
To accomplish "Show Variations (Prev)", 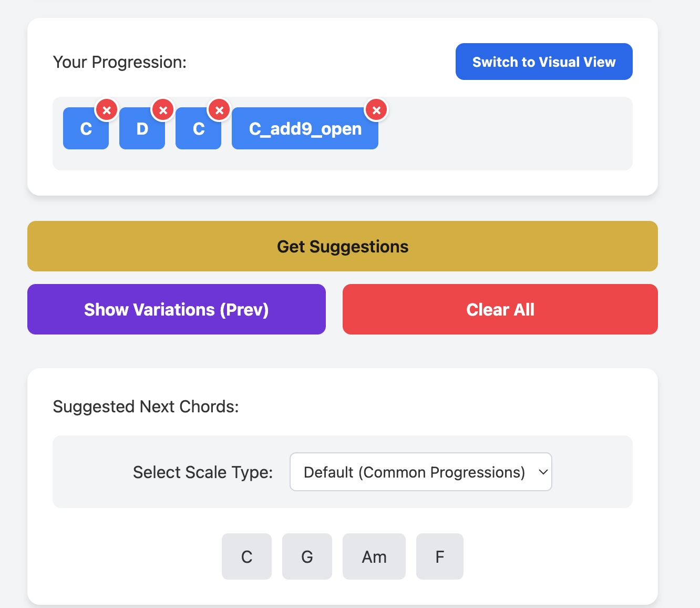I will coord(177,309).
